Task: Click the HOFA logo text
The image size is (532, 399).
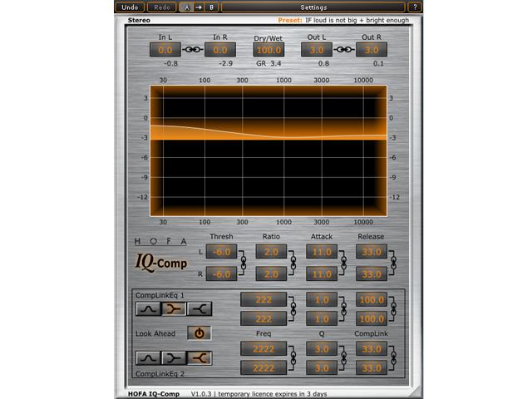Action: 160,241
